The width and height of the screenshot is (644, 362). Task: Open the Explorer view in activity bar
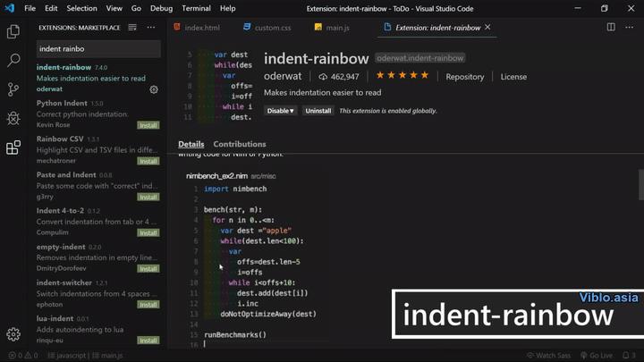click(x=13, y=31)
